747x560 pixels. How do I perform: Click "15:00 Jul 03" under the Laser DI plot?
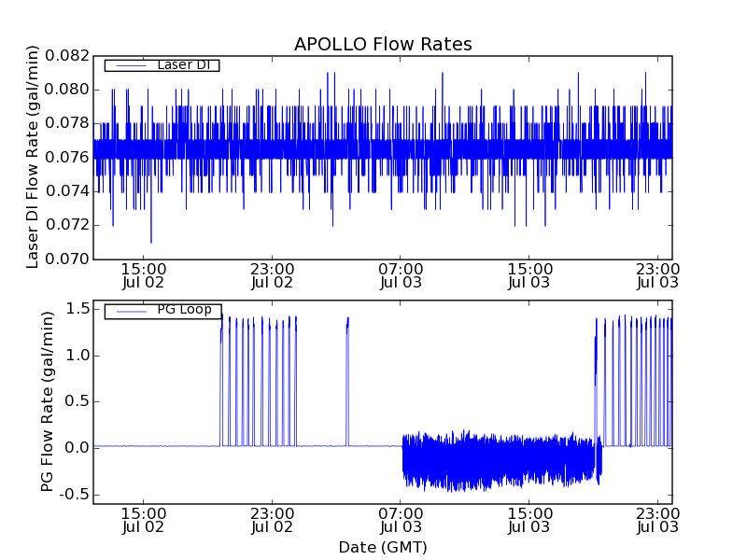pyautogui.click(x=529, y=275)
